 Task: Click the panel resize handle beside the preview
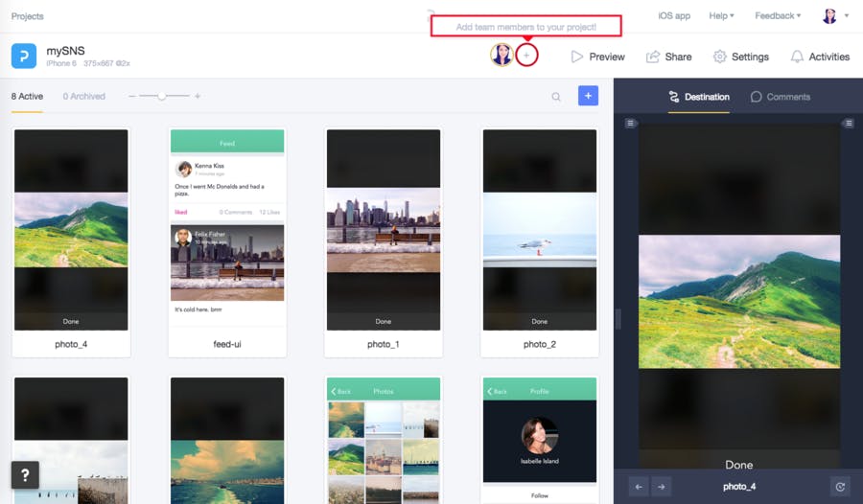click(618, 319)
